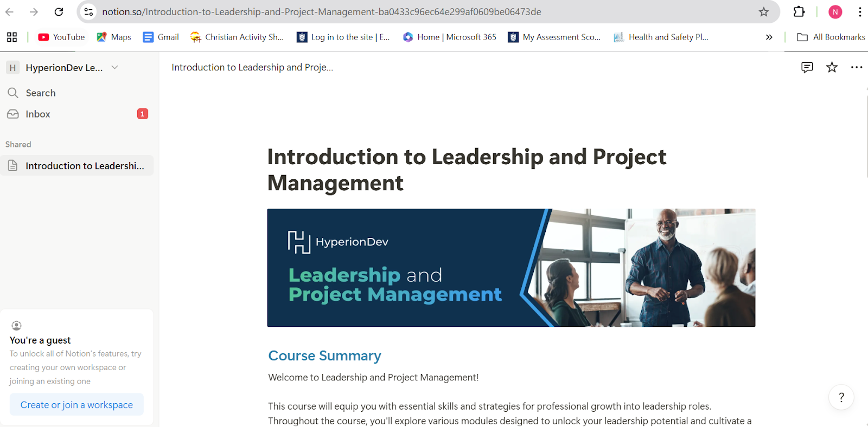Reload the current page

59,12
